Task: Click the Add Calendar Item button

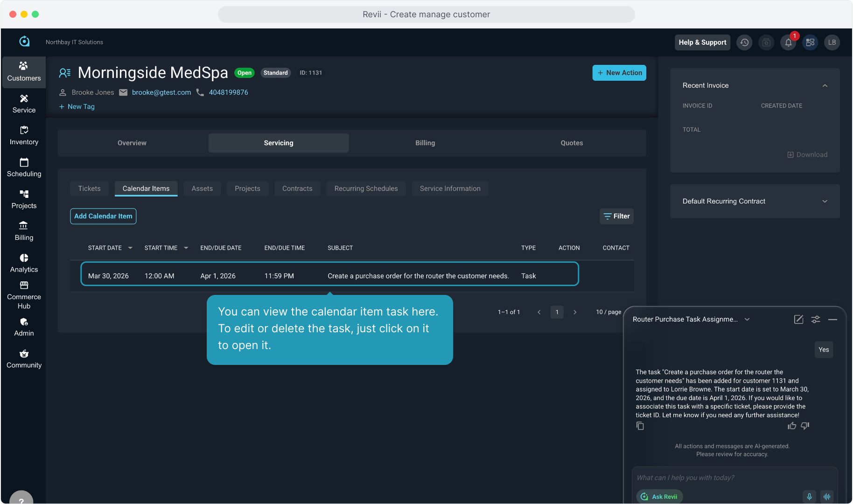Action: pos(103,216)
